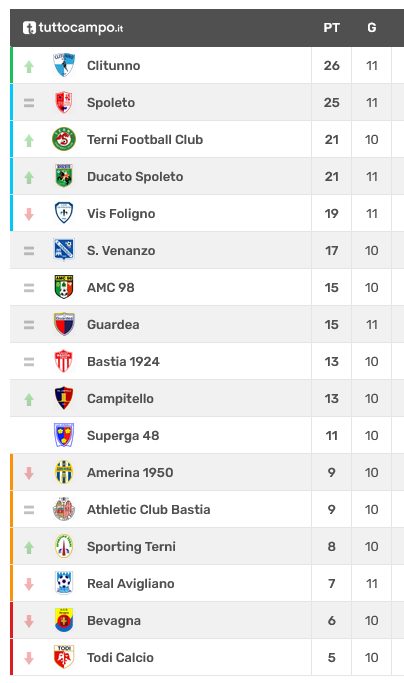Open the S. Venanzo team link
404x683 pixels.
(x=121, y=250)
